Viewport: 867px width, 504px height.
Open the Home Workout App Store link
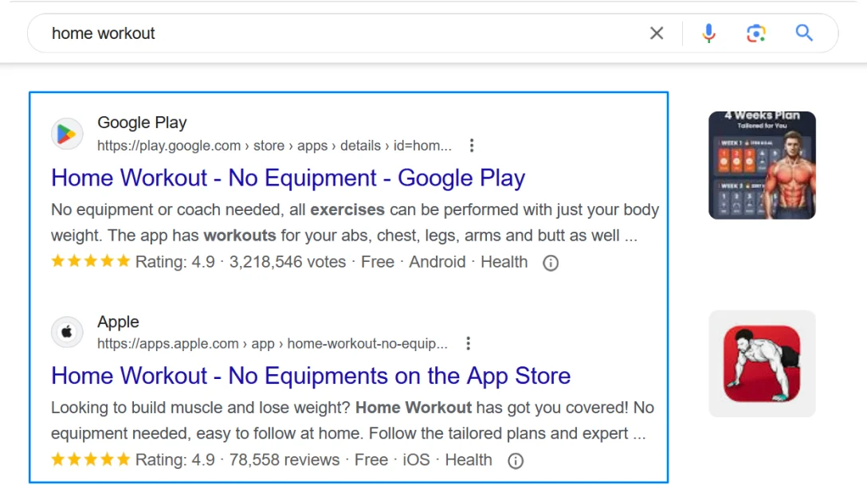coord(310,375)
